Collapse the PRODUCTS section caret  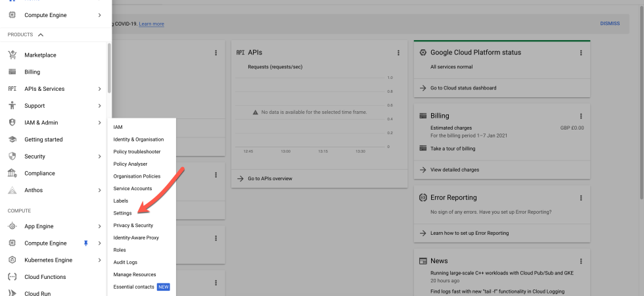pos(41,35)
